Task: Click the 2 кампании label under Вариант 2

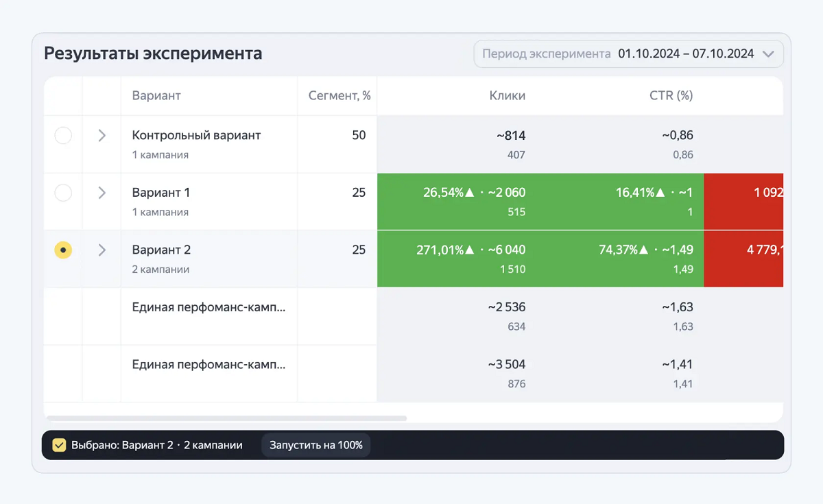Action: [x=160, y=269]
